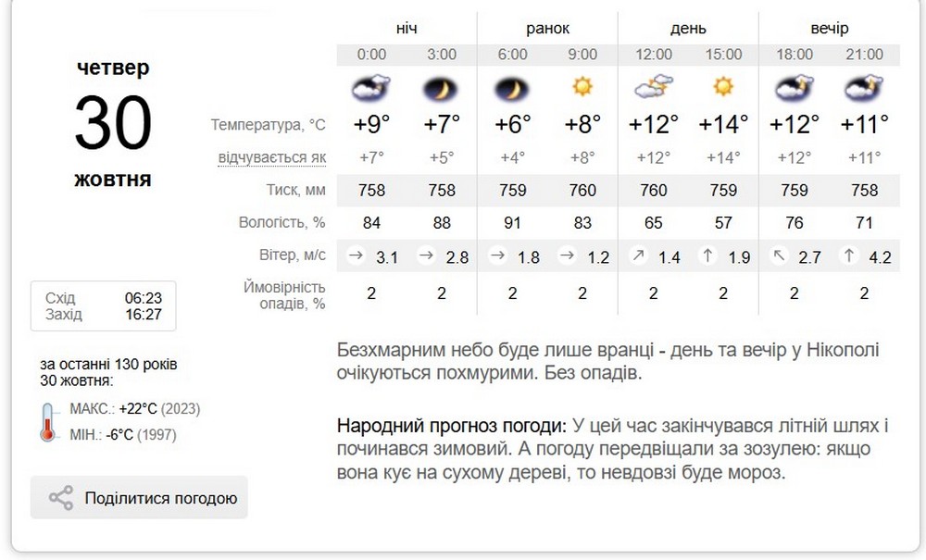Select the partly cloudy icon at 12:00
The width and height of the screenshot is (926, 560).
[x=653, y=89]
